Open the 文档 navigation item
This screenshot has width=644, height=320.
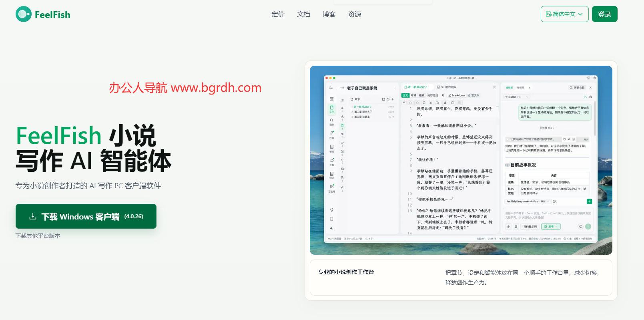click(303, 14)
